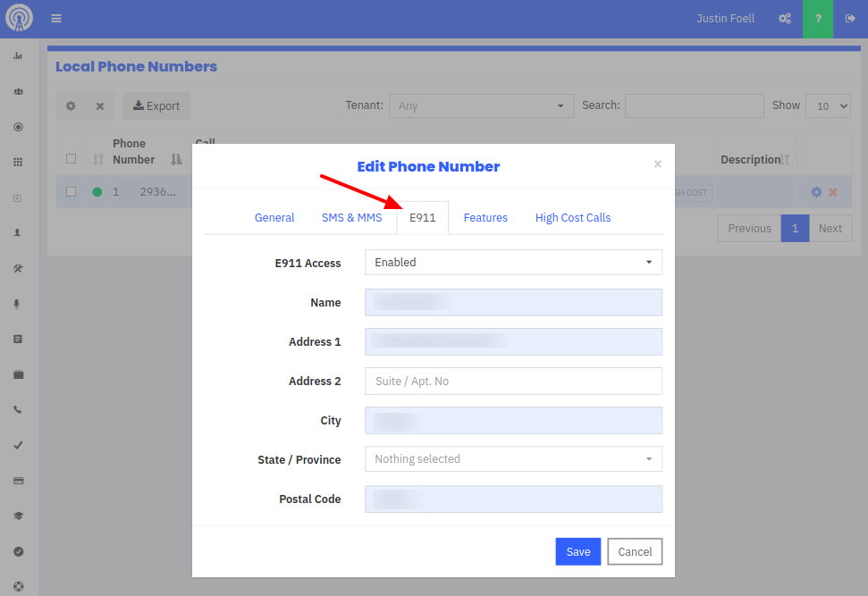The height and width of the screenshot is (596, 868).
Task: Switch to the Features tab
Action: coord(485,217)
